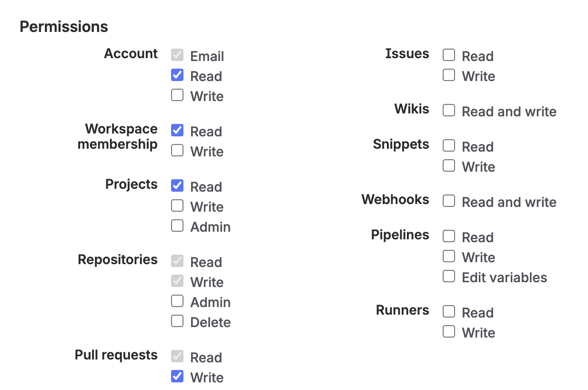Enable Account Write permission
Image resolution: width=588 pixels, height=390 pixels.
click(177, 95)
